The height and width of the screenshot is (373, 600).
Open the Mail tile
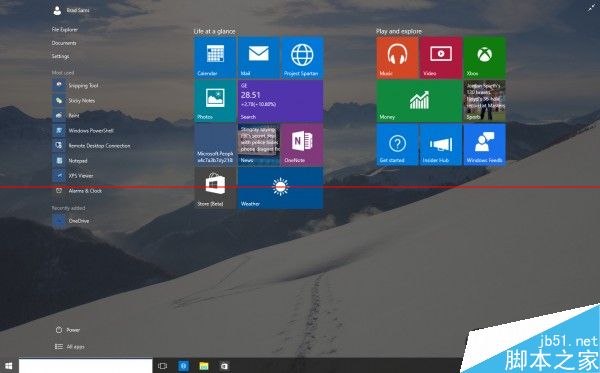click(259, 57)
